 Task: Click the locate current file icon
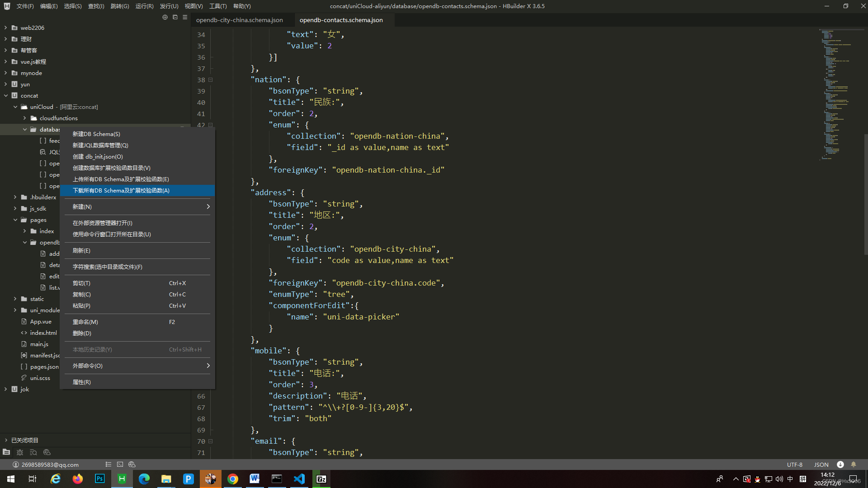click(x=165, y=17)
